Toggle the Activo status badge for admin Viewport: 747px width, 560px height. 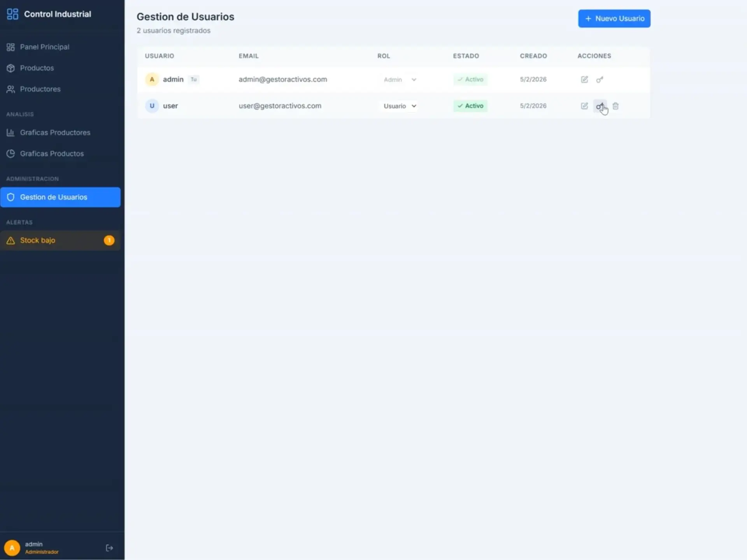470,79
